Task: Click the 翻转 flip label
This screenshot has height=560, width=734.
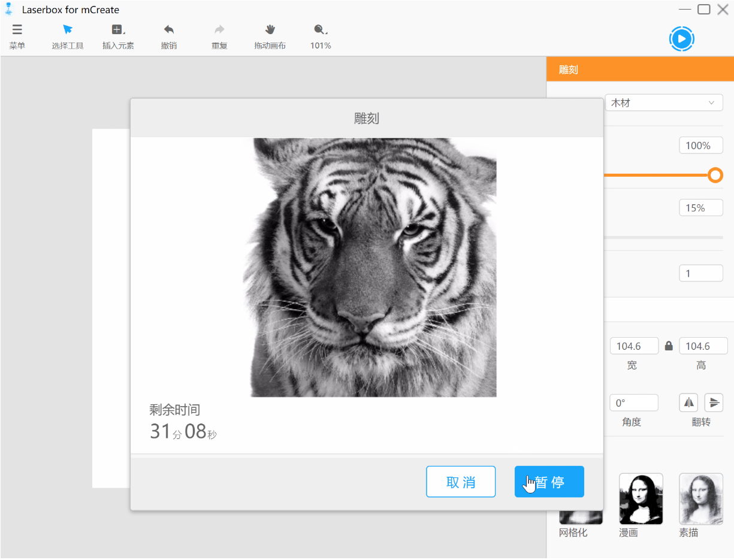Action: click(701, 422)
